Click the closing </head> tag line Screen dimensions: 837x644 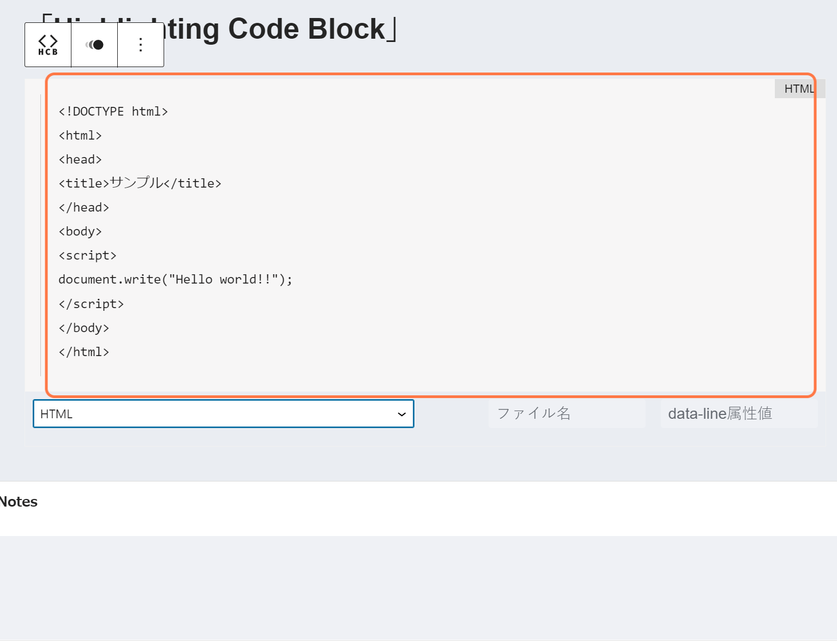click(x=84, y=208)
